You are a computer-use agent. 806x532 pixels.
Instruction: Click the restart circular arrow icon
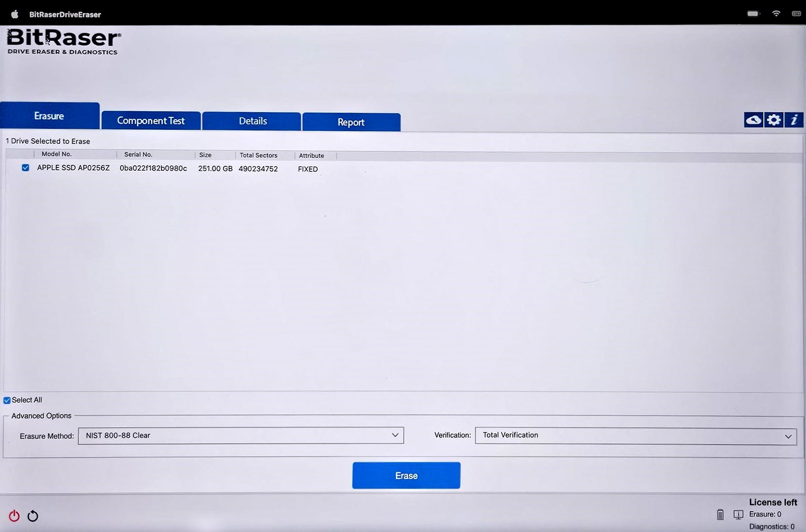33,516
